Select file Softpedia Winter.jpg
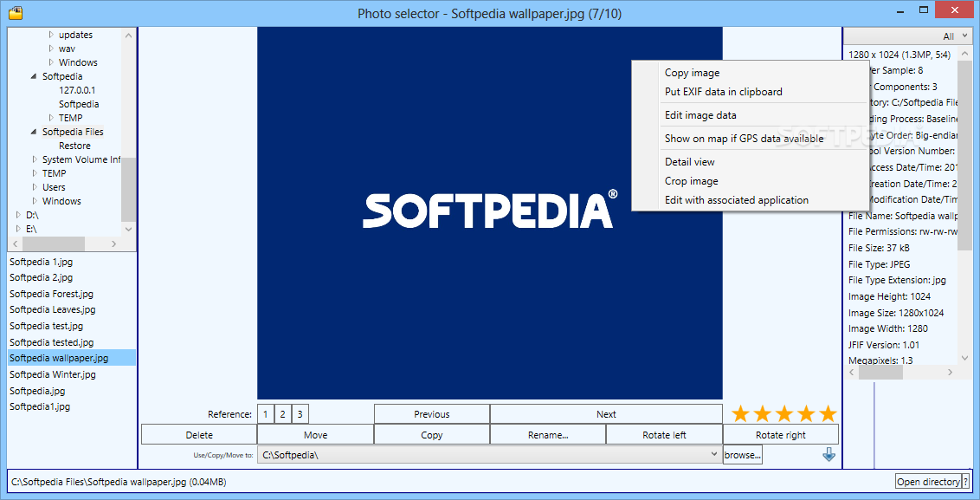 [x=53, y=374]
